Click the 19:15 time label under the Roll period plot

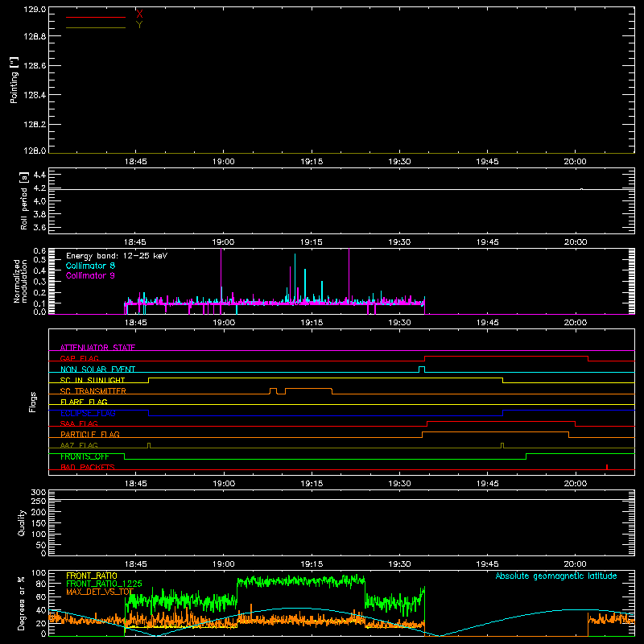click(x=312, y=242)
